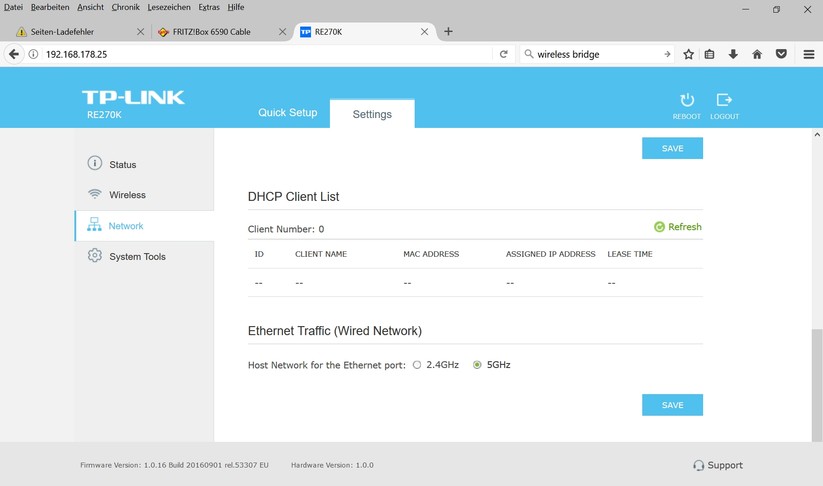Click the TP-LINK logo
823x486 pixels.
133,98
